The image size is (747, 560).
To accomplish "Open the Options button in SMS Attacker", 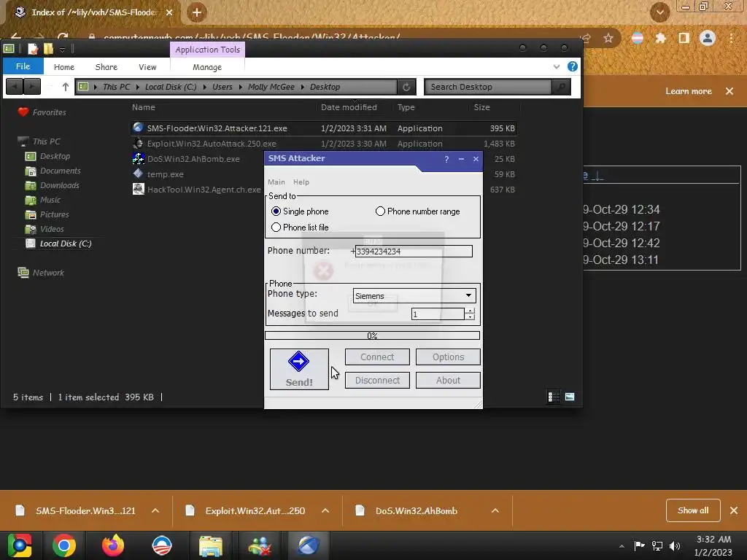I will click(x=448, y=357).
